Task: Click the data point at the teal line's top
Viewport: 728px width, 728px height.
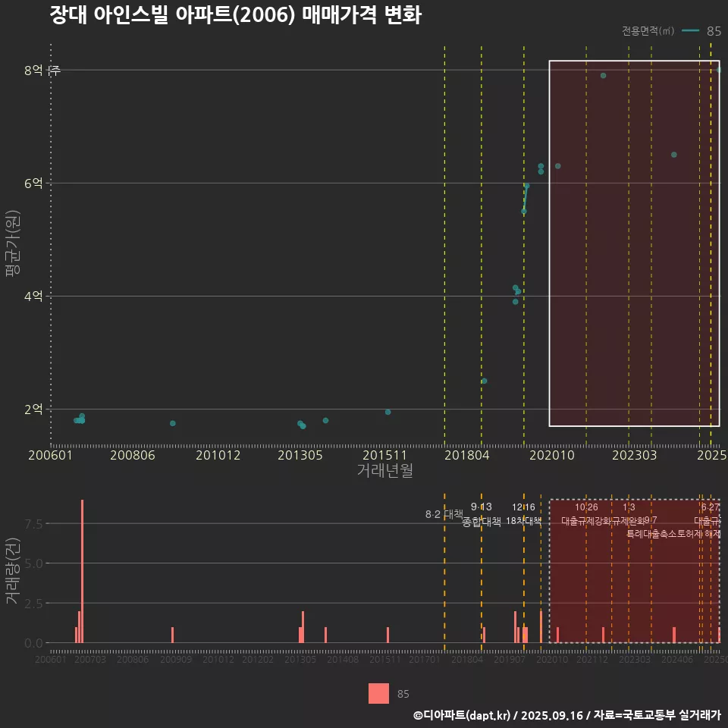Action: point(526,186)
